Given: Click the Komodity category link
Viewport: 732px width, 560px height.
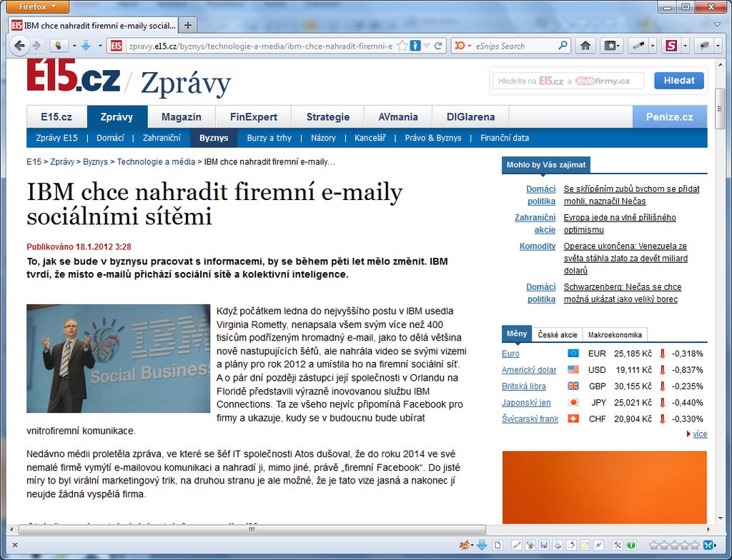Looking at the screenshot, I should (x=538, y=246).
